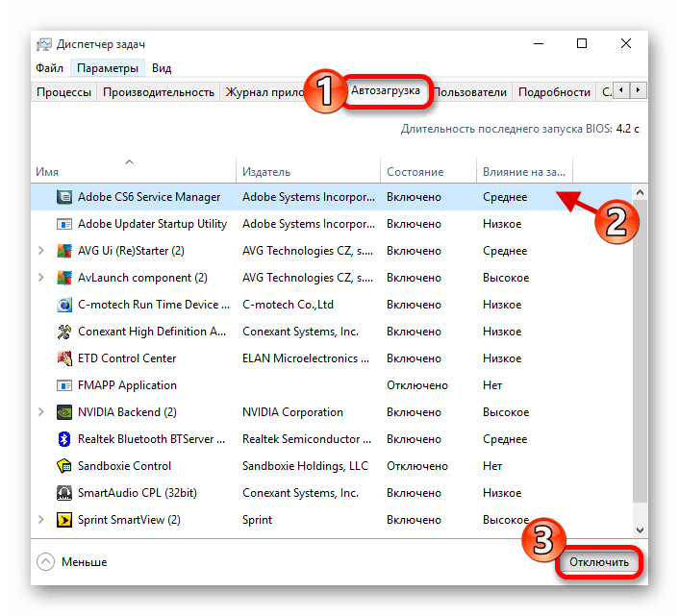Click the Conexant High Definition Audio icon
This screenshot has width=679, height=616.
click(x=64, y=332)
